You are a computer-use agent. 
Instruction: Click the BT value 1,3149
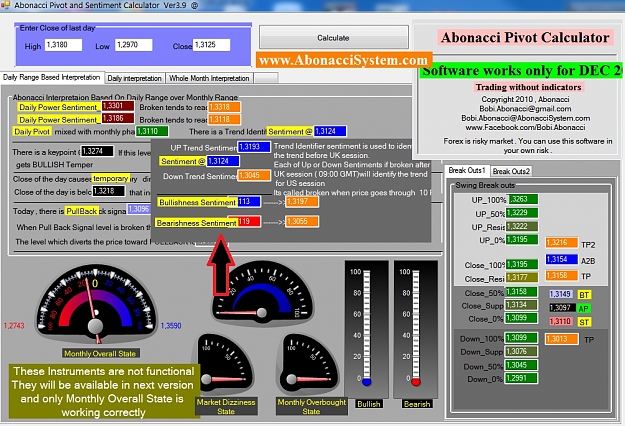pyautogui.click(x=561, y=294)
